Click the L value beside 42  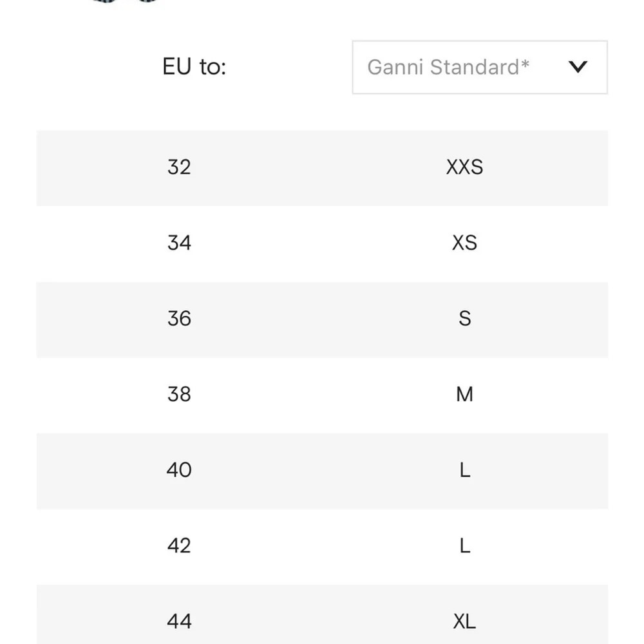click(464, 546)
